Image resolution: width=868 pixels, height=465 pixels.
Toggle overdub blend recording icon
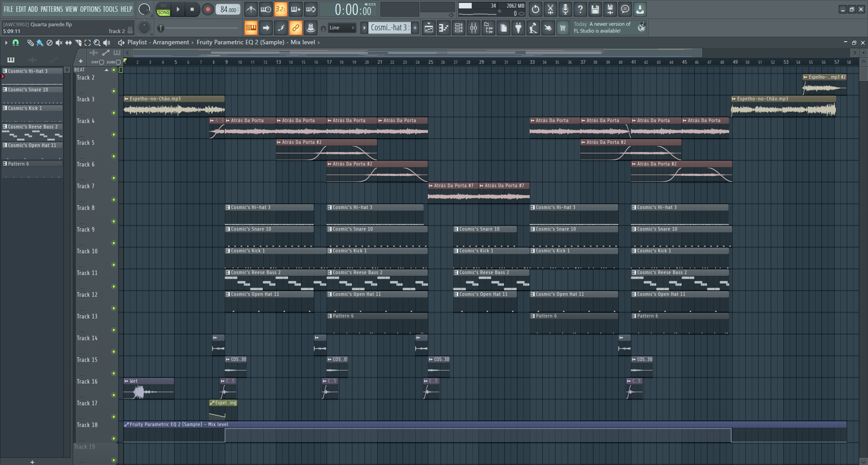point(296,9)
